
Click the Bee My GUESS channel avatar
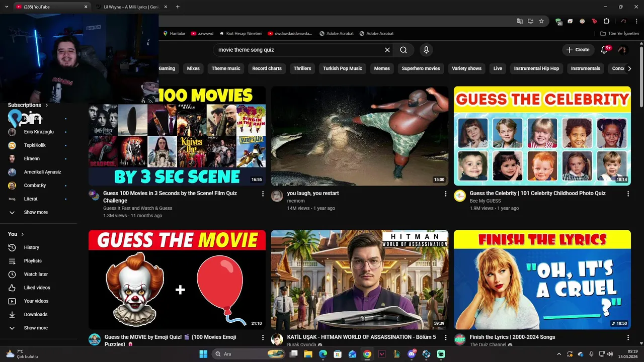tap(460, 196)
